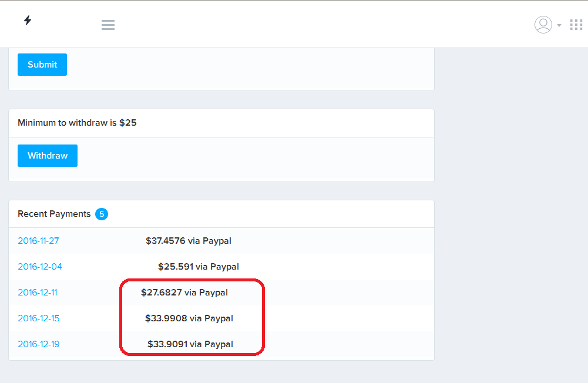Click the lightning bolt logo

click(28, 21)
